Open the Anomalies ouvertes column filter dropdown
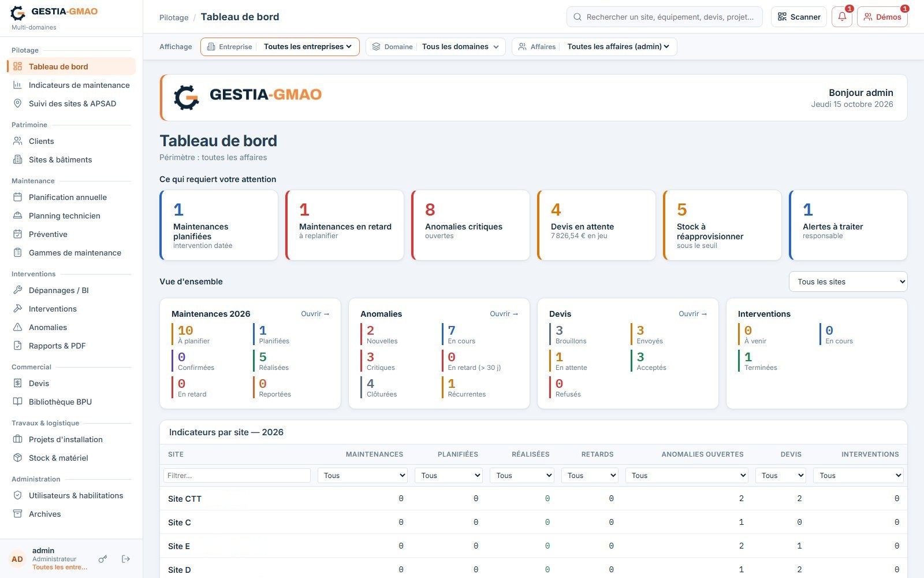This screenshot has width=924, height=578. click(687, 476)
